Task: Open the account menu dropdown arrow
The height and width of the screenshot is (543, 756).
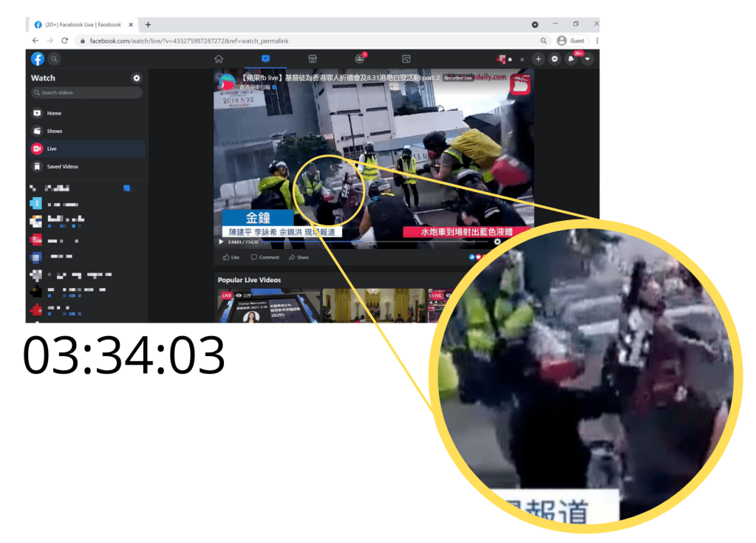Action: pyautogui.click(x=586, y=58)
